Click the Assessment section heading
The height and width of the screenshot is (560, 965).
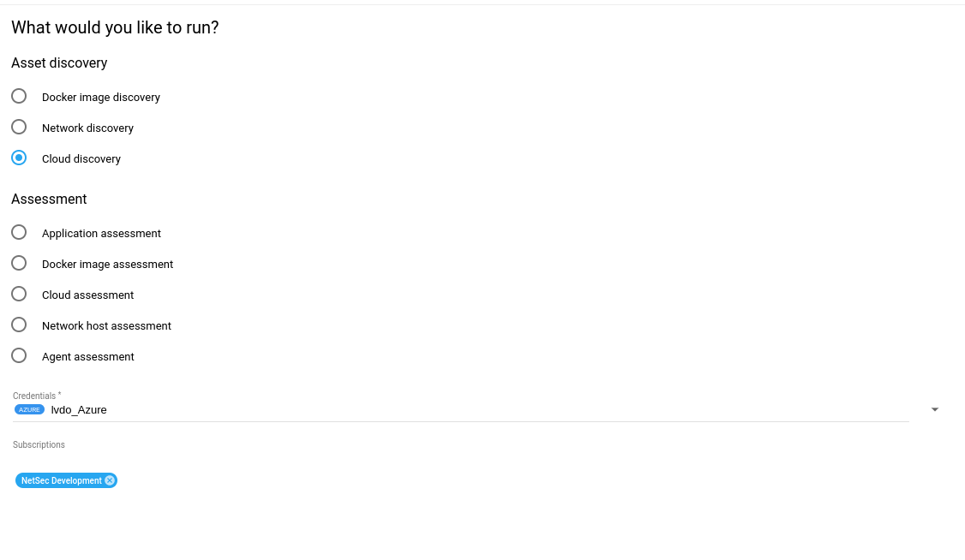(x=49, y=200)
